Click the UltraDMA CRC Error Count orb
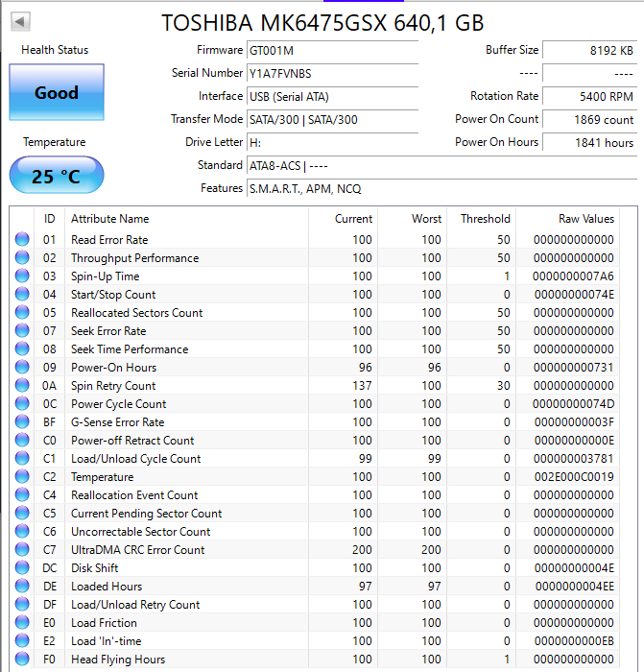The height and width of the screenshot is (672, 644). coord(22,550)
